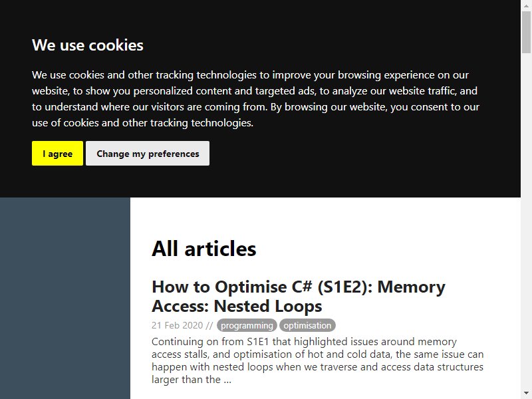Viewport: 532px width, 399px height.
Task: Click the Nested Loops part of the title
Action: [x=268, y=306]
